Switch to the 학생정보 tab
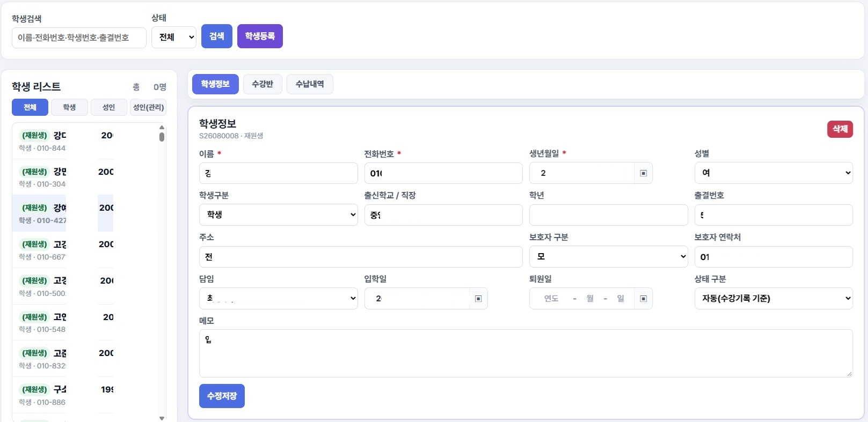868x422 pixels. click(215, 84)
